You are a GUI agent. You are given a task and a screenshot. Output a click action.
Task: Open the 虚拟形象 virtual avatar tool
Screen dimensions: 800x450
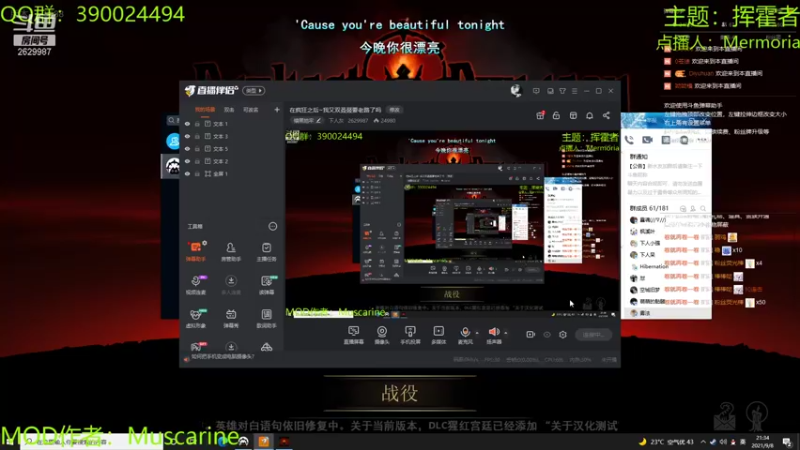coord(195,318)
